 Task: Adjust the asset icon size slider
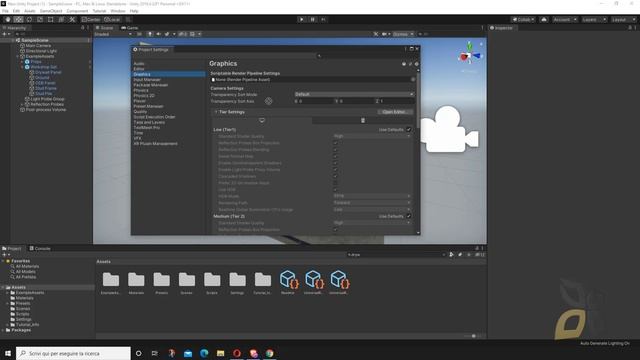[473, 336]
